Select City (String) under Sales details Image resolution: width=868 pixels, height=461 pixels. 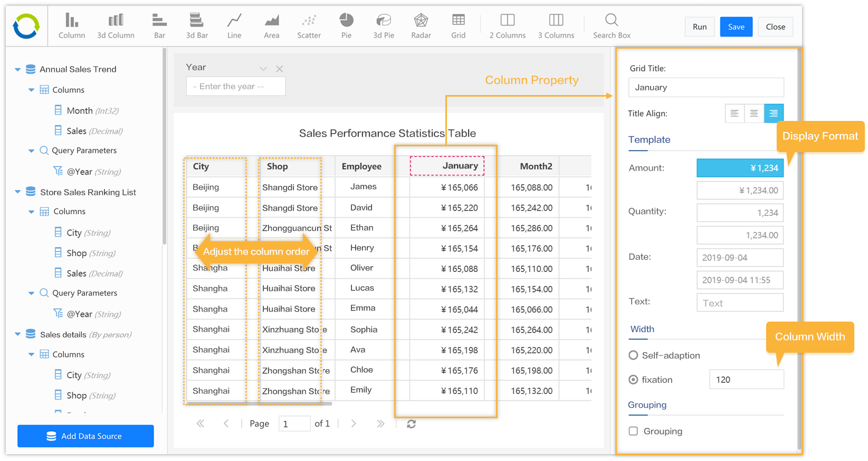click(x=82, y=375)
